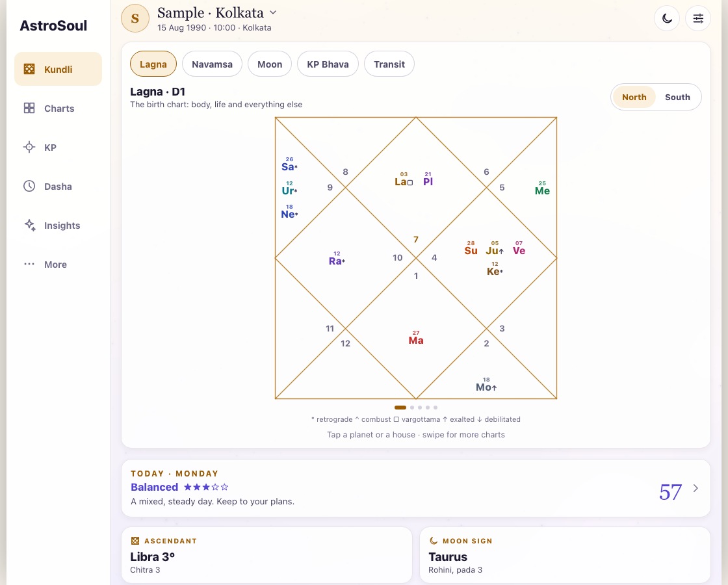Open the settings sliders icon
The image size is (728, 585).
698,19
